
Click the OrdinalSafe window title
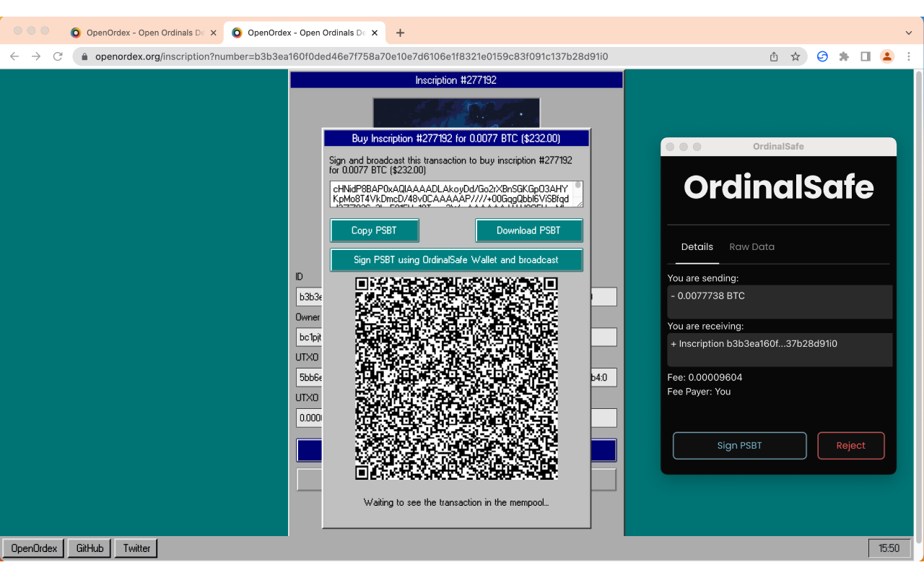pyautogui.click(x=778, y=147)
